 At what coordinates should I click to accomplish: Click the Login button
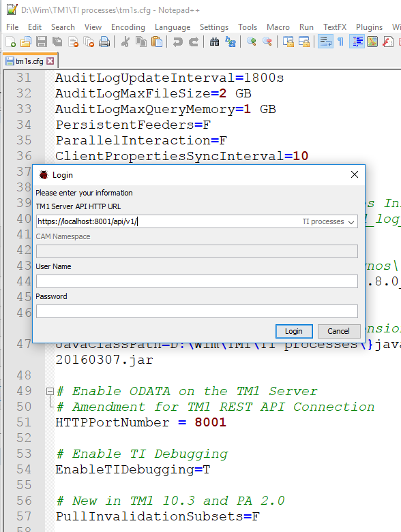tap(294, 331)
